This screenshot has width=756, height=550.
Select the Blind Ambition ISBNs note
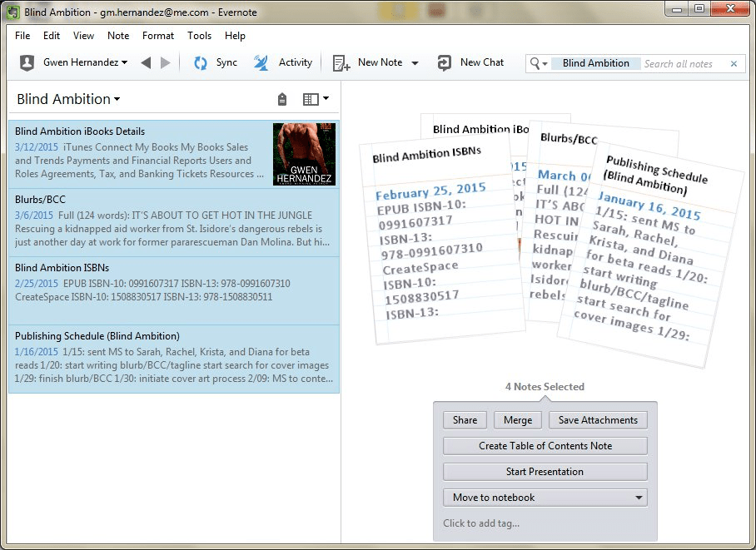pyautogui.click(x=173, y=290)
